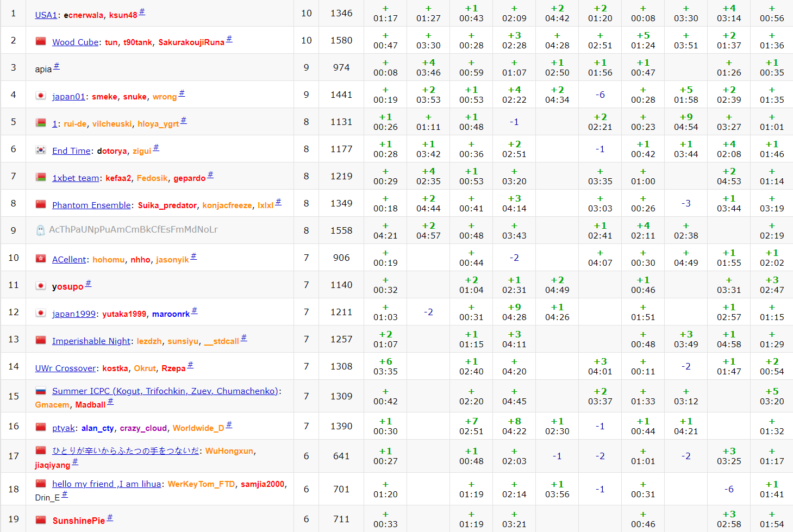
Task: Open the Phantom Ensemble team link
Action: click(x=91, y=205)
